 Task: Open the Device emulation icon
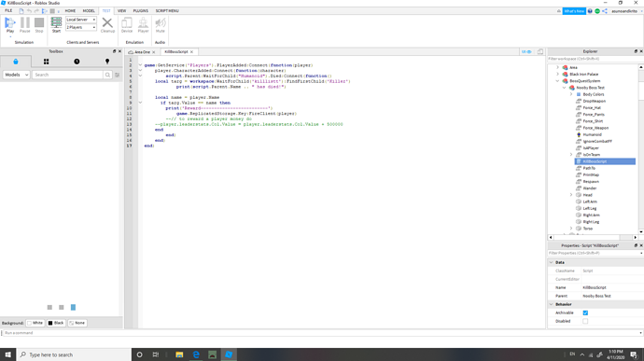point(127,22)
